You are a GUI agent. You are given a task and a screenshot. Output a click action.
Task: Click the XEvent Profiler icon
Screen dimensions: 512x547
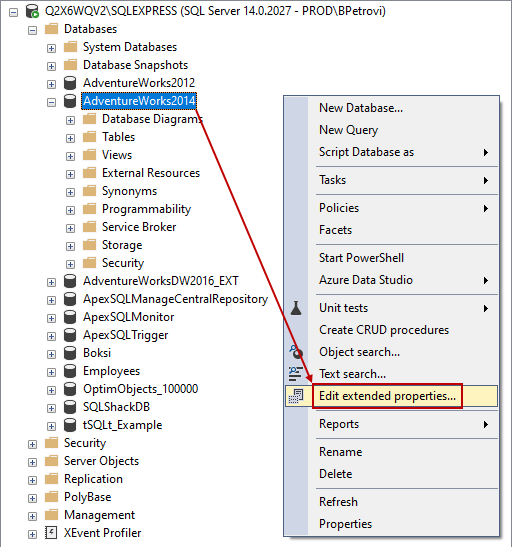tap(51, 533)
